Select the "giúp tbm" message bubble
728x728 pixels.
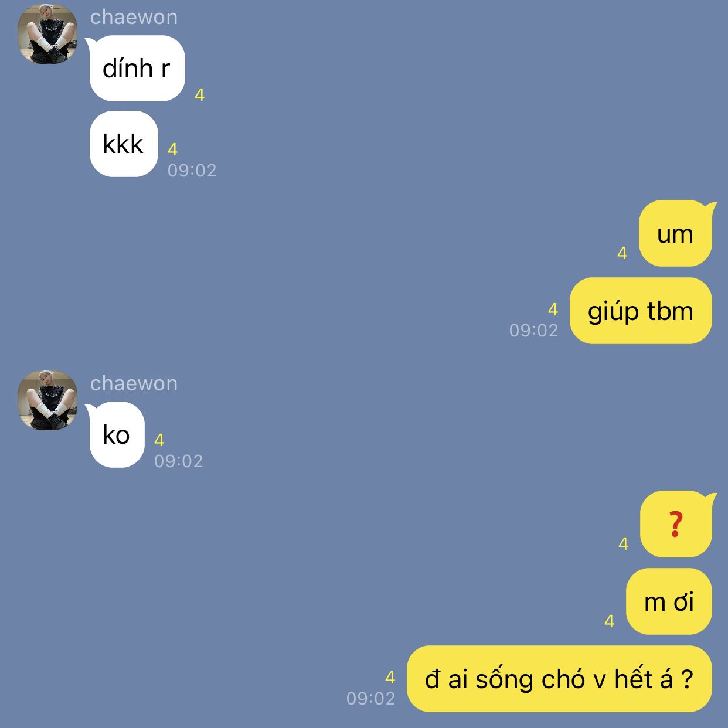(x=641, y=311)
